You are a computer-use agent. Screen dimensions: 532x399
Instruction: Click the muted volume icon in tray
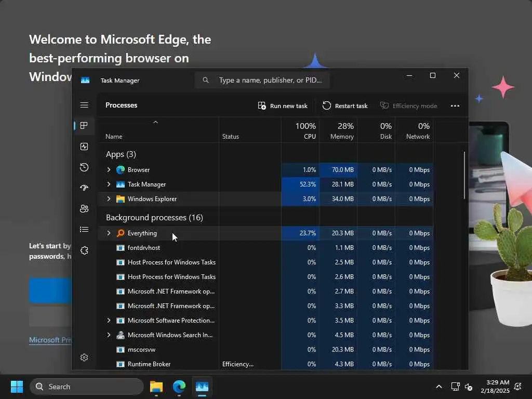click(469, 387)
